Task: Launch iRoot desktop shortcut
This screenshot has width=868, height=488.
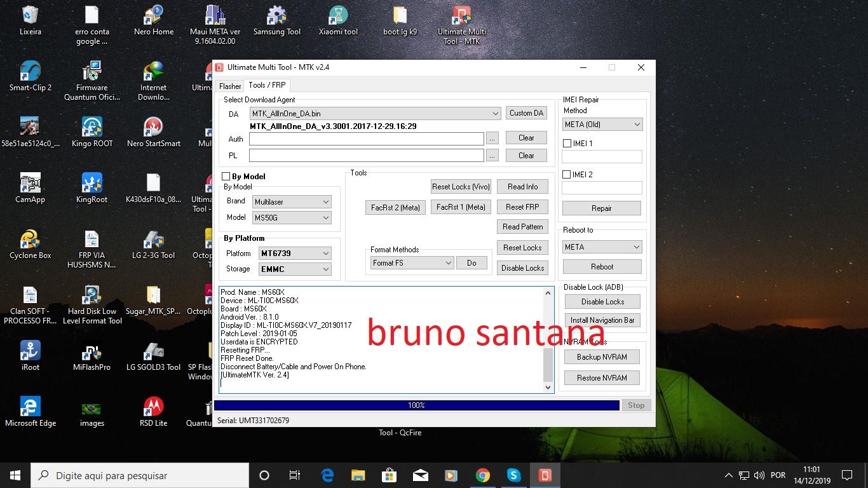Action: [x=30, y=356]
